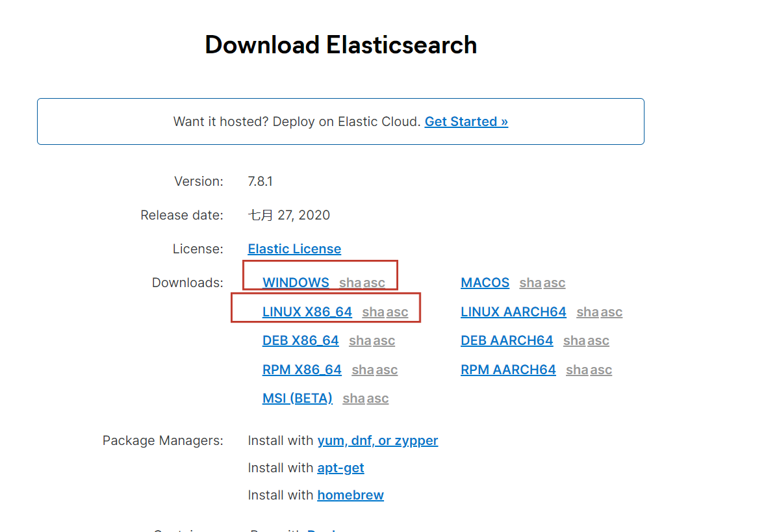Open the Elastic License link
The height and width of the screenshot is (532, 766).
click(x=294, y=249)
